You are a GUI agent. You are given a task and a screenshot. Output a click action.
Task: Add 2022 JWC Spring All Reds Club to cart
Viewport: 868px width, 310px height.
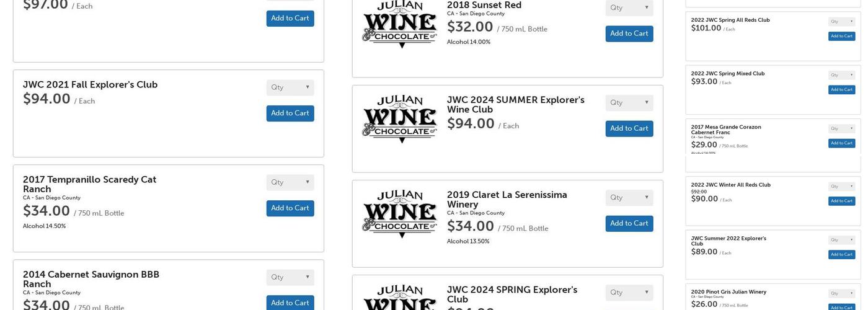click(x=841, y=36)
